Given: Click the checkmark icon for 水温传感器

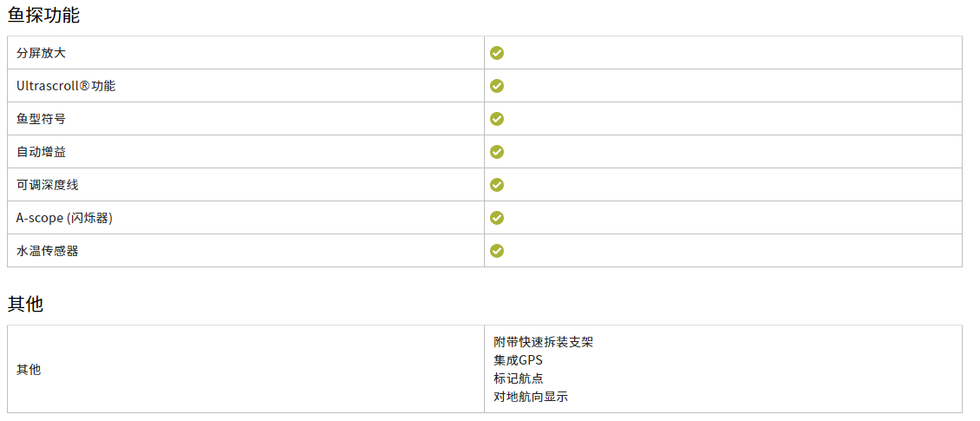Looking at the screenshot, I should 497,251.
